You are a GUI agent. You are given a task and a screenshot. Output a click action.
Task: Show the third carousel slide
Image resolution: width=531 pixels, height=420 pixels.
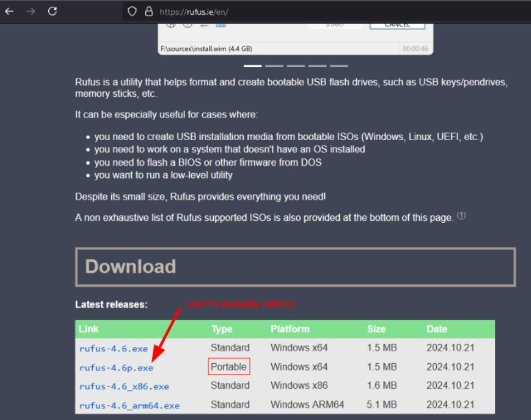(295, 66)
